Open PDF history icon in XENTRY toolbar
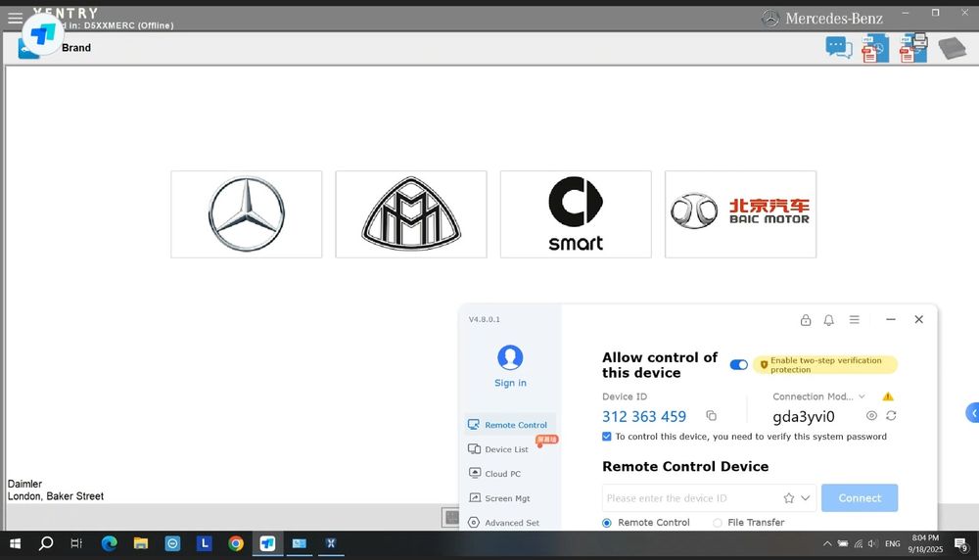This screenshot has height=560, width=979. pos(874,48)
